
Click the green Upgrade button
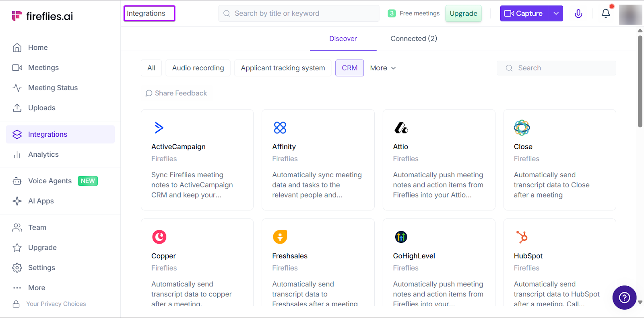(463, 14)
